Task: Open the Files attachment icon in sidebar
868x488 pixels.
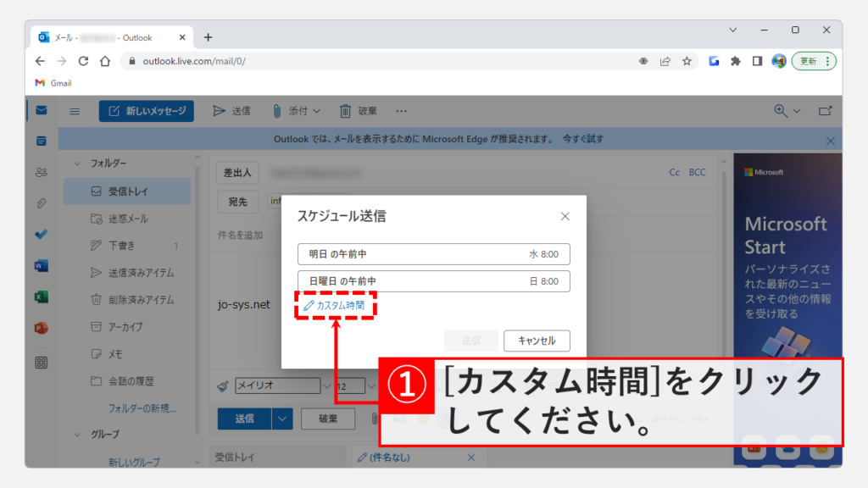Action: [x=41, y=203]
